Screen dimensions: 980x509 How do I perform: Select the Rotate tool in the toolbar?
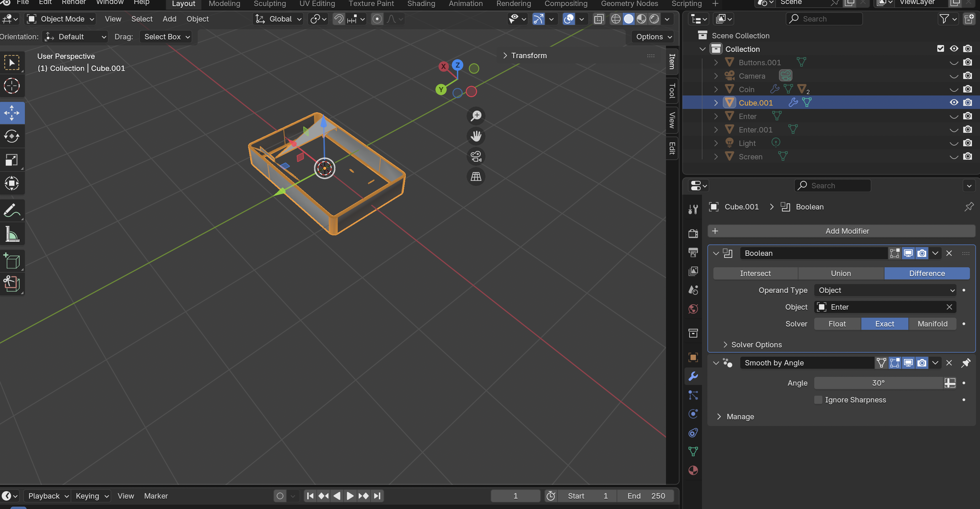(12, 136)
